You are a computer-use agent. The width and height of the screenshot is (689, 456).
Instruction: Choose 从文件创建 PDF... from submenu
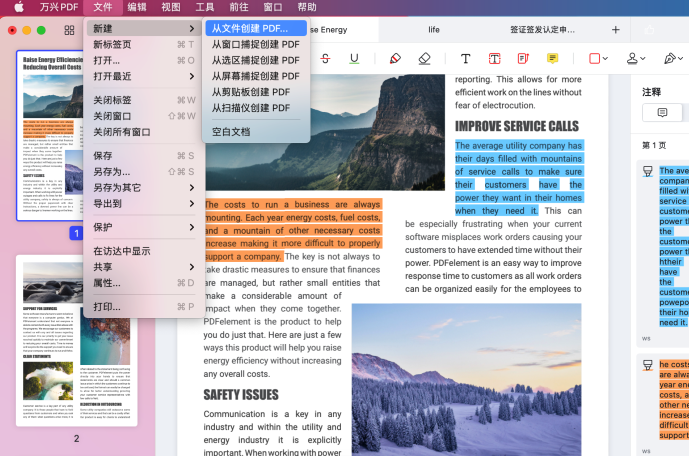256,29
